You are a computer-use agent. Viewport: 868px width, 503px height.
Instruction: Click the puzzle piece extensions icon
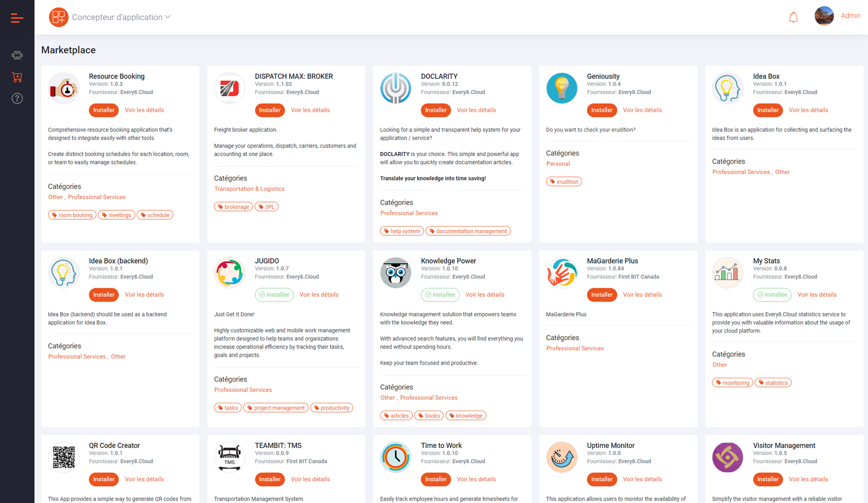click(17, 55)
